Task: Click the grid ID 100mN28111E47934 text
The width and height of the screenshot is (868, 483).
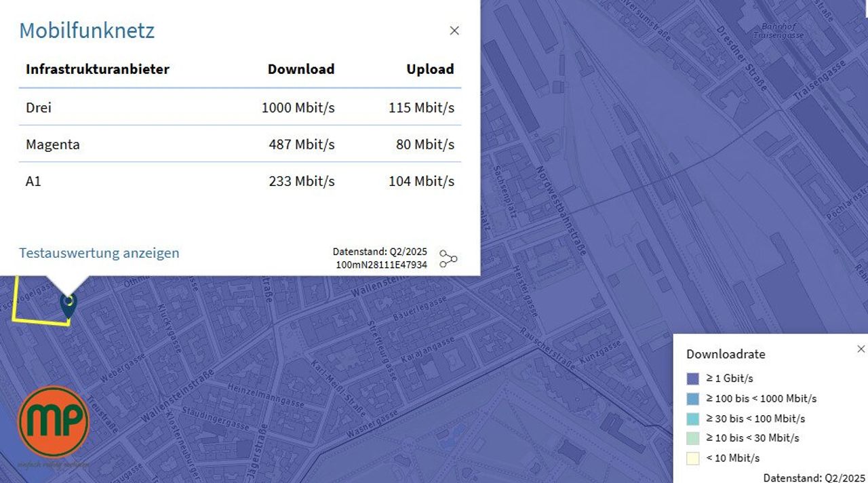Action: pos(381,265)
